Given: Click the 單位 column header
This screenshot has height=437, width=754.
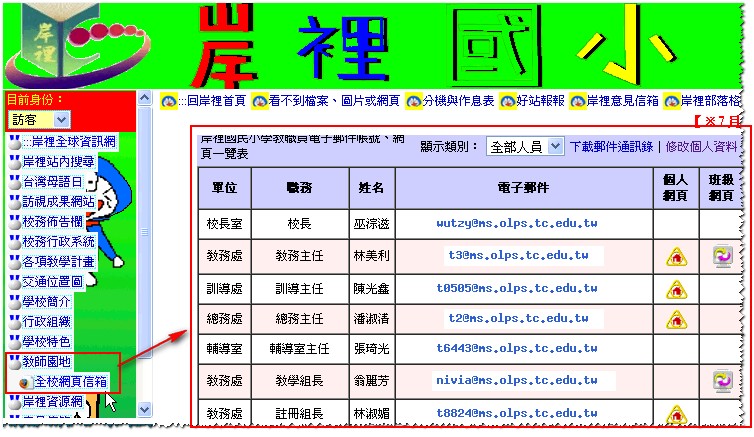Looking at the screenshot, I should point(225,187).
